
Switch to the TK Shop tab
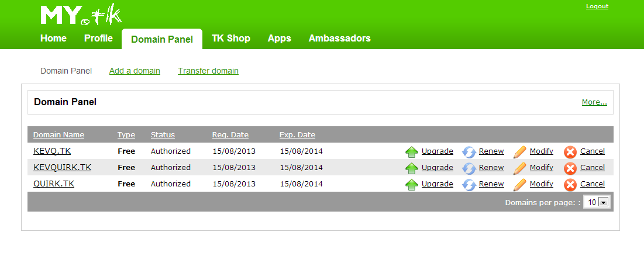click(x=230, y=39)
